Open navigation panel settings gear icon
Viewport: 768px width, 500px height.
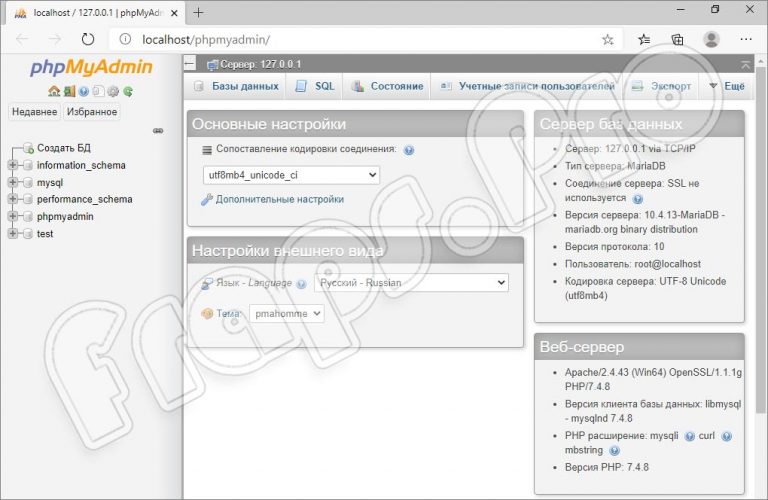coord(113,91)
